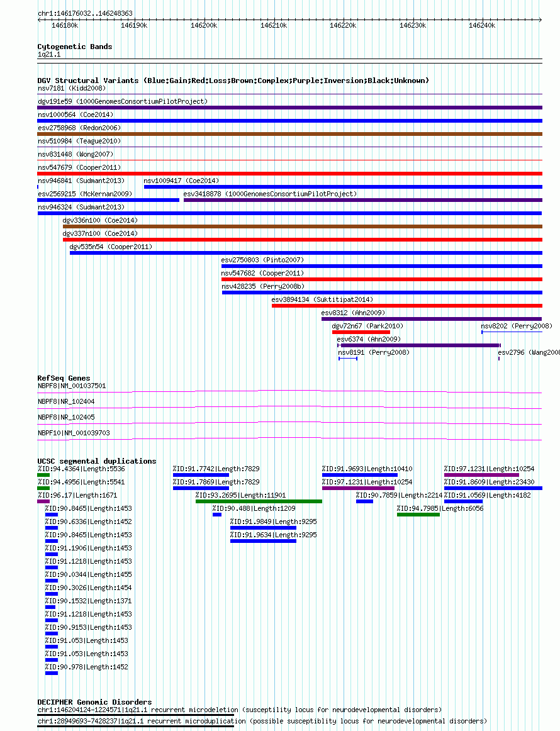Viewport: 560px width, 731px height.
Task: Select duplication %ID:94.7985|Length:6056
Action: coord(440,509)
